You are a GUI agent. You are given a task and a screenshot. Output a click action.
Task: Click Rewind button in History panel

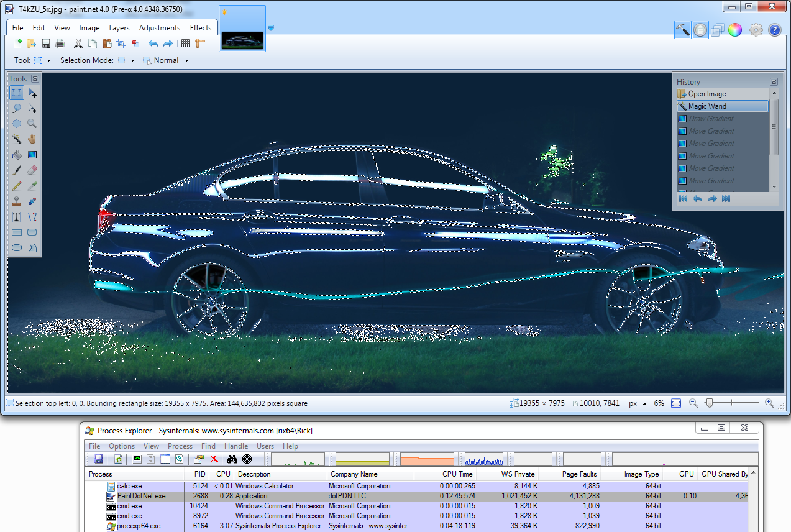[684, 199]
